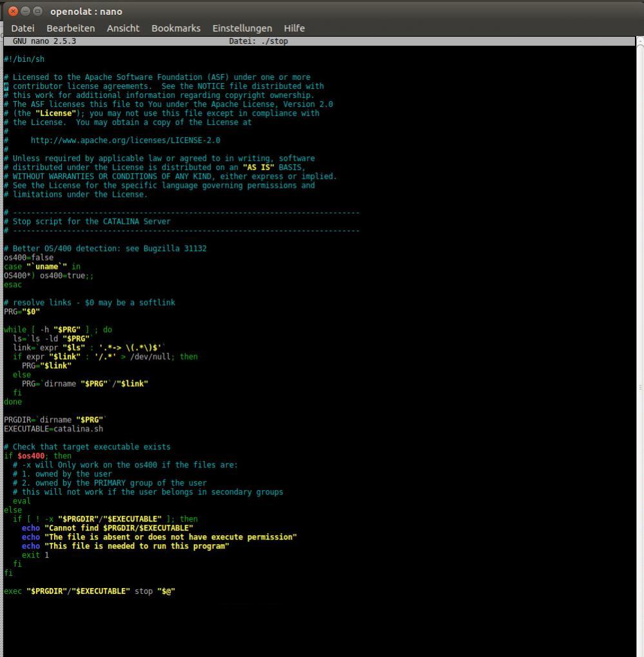This screenshot has height=657, width=644.
Task: Click the 'EXECUTABLE=catalina.sh' line
Action: [54, 429]
